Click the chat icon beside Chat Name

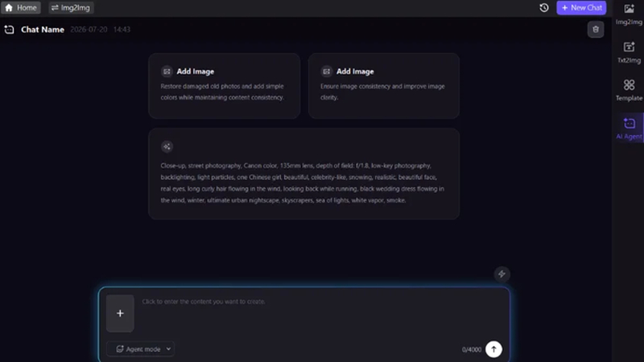9,30
